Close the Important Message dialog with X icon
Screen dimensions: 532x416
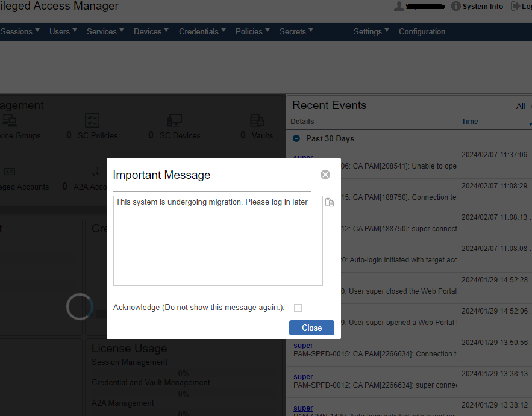tap(325, 175)
